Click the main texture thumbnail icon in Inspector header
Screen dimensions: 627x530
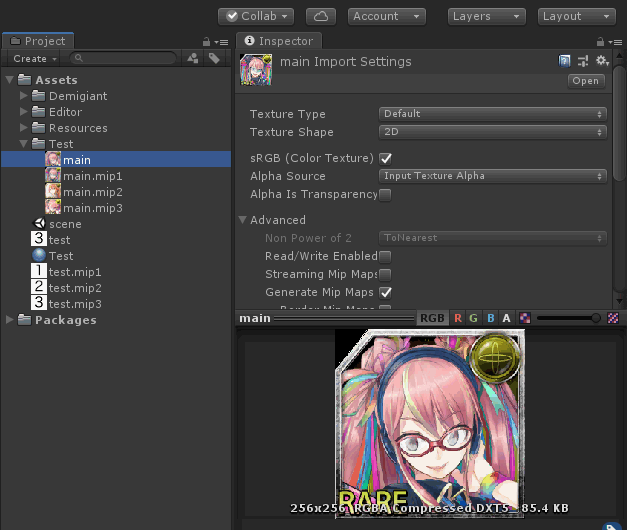tap(256, 70)
